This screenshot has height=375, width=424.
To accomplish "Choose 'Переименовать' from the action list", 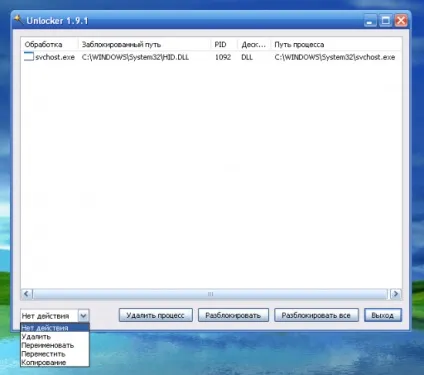I will tap(55, 345).
